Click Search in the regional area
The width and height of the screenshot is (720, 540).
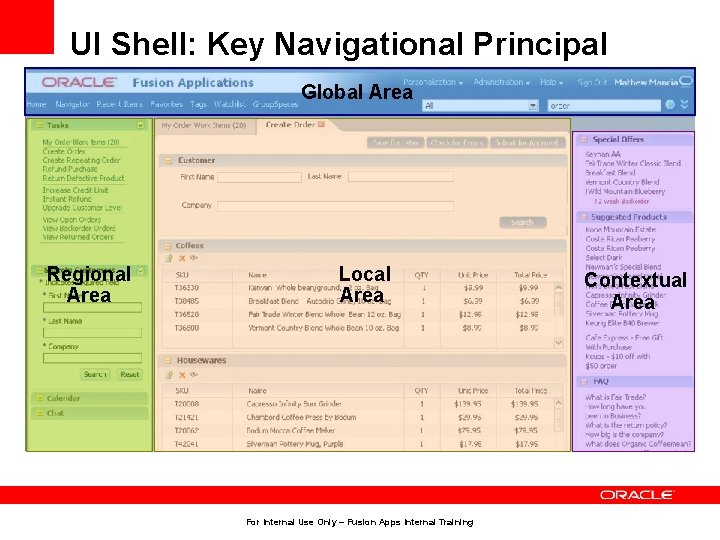(95, 374)
